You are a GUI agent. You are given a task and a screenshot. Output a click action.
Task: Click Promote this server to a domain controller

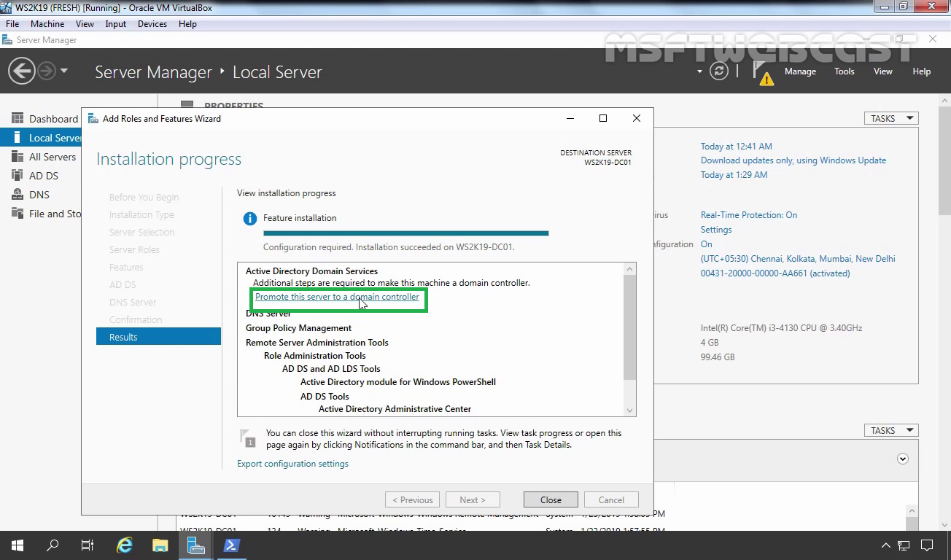(x=337, y=297)
